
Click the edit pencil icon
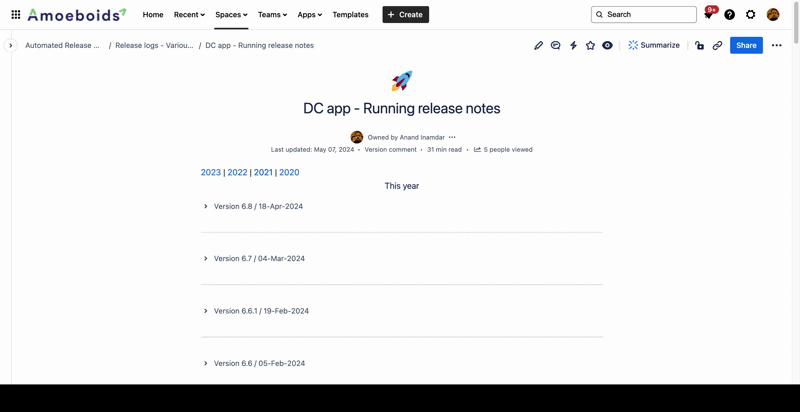[x=538, y=45]
